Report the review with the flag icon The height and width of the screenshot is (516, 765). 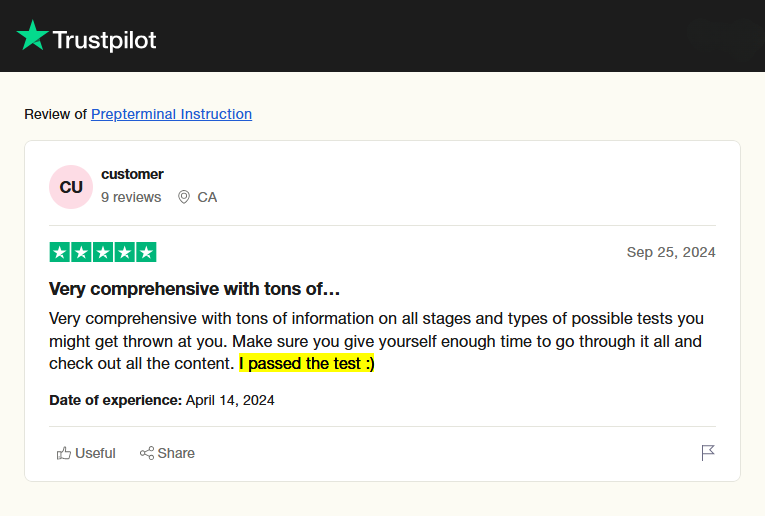tap(708, 453)
